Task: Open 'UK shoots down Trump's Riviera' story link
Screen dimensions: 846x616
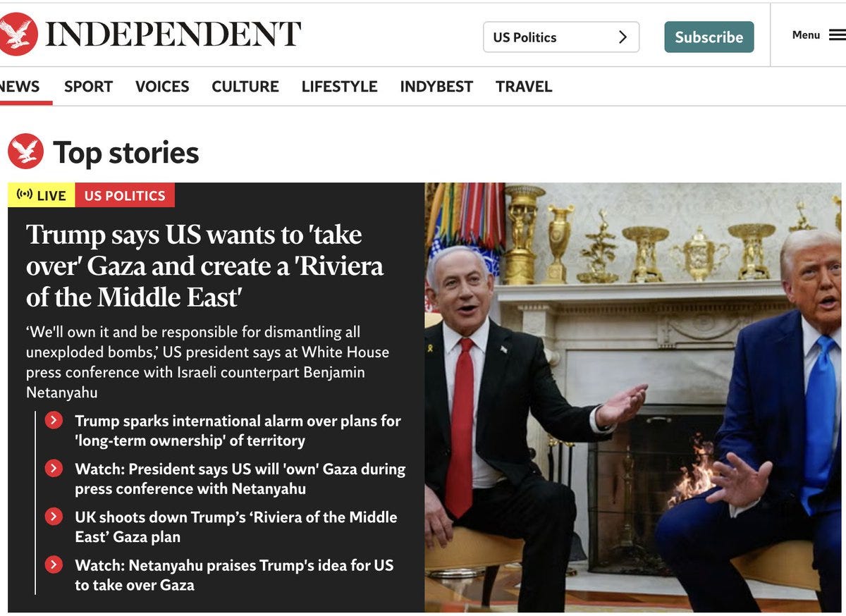Action: [x=236, y=526]
